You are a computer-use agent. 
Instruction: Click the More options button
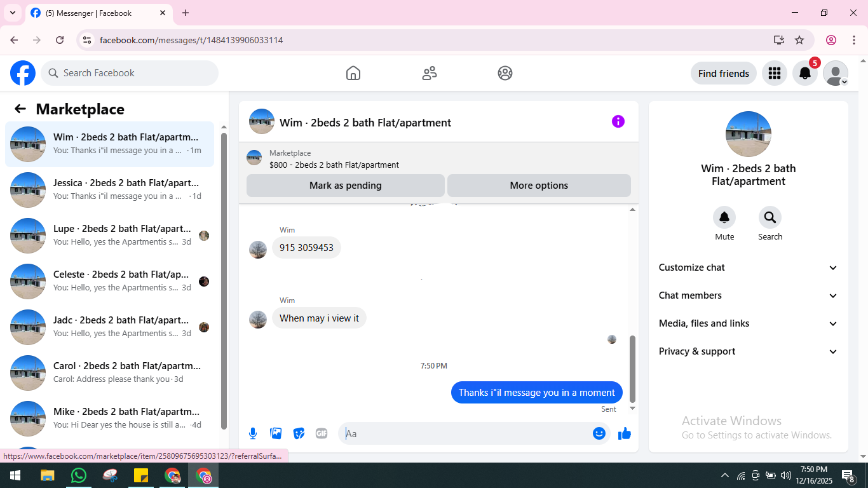click(x=539, y=186)
